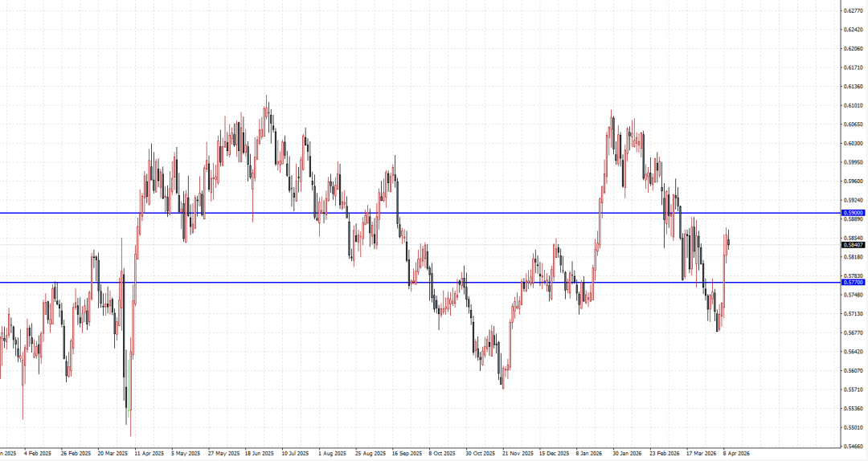The width and height of the screenshot is (868, 461).
Task: Click the 21 Nov 2025 date label
Action: click(518, 453)
